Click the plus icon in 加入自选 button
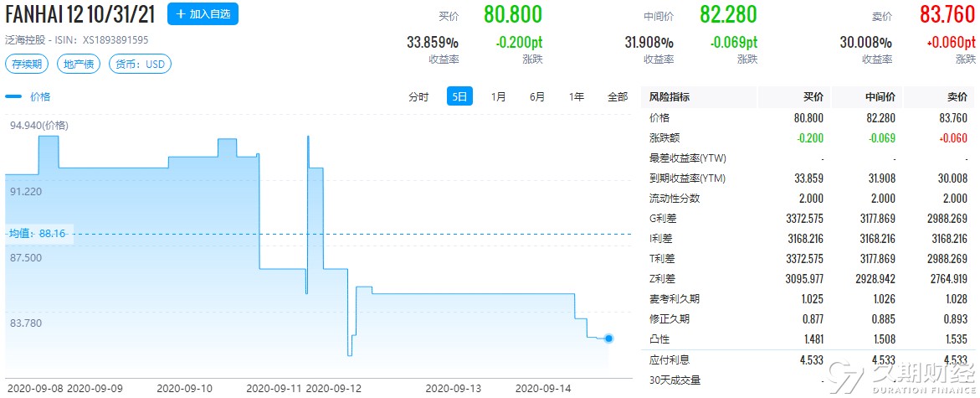The height and width of the screenshot is (398, 980). [182, 13]
